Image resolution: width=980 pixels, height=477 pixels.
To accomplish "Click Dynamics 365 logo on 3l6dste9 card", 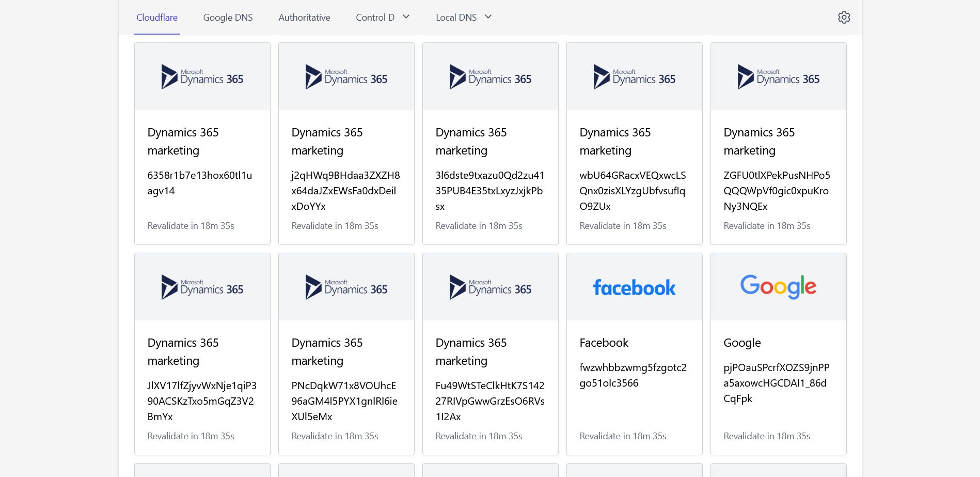I will 491,76.
